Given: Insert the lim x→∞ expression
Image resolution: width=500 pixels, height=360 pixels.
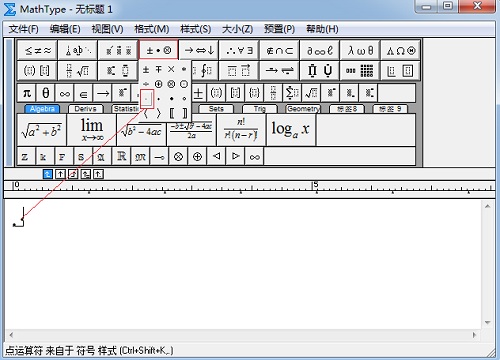Looking at the screenshot, I should [92, 130].
